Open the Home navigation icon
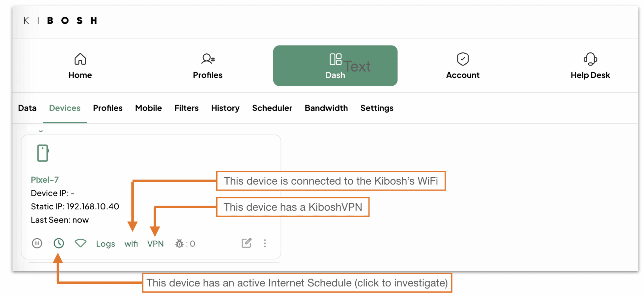This screenshot has height=297, width=644. tap(80, 58)
